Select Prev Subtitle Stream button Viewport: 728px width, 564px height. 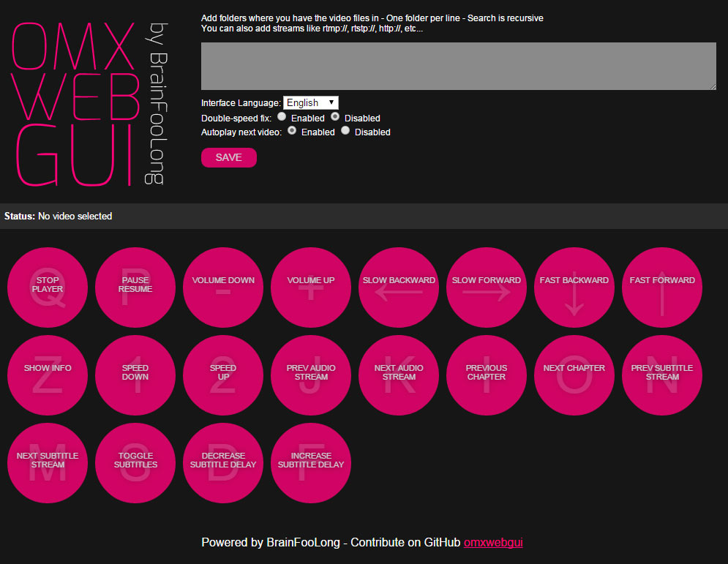click(661, 375)
